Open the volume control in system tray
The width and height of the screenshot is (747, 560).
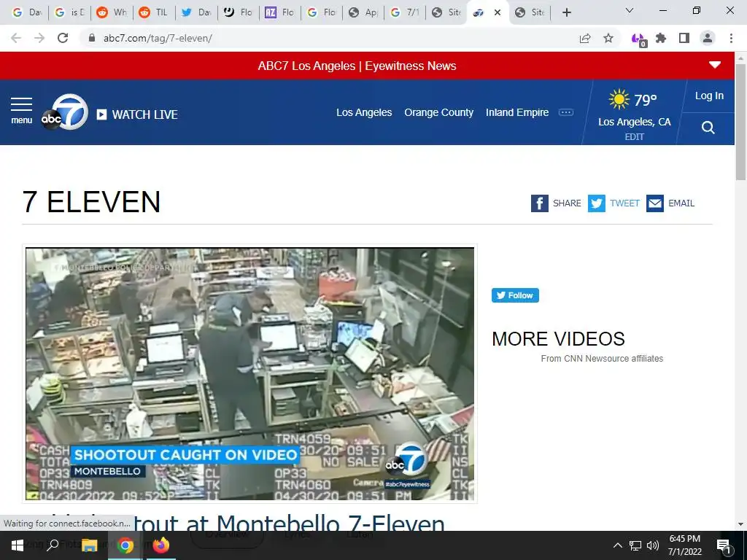pos(653,545)
